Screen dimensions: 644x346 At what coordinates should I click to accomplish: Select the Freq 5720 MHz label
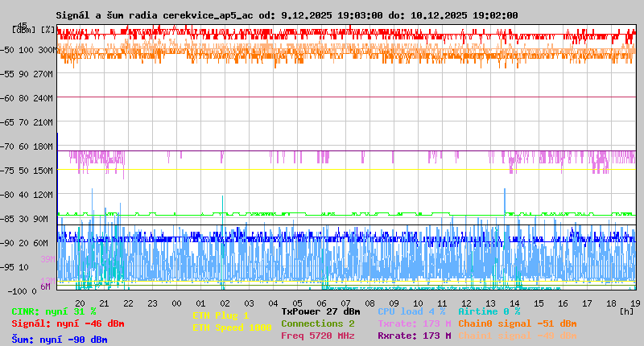317,336
